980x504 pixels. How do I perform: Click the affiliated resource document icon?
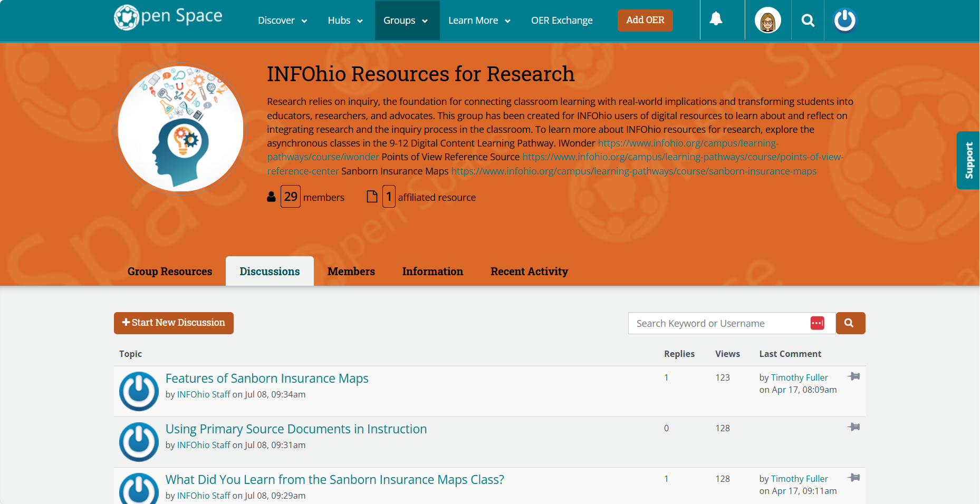(372, 197)
